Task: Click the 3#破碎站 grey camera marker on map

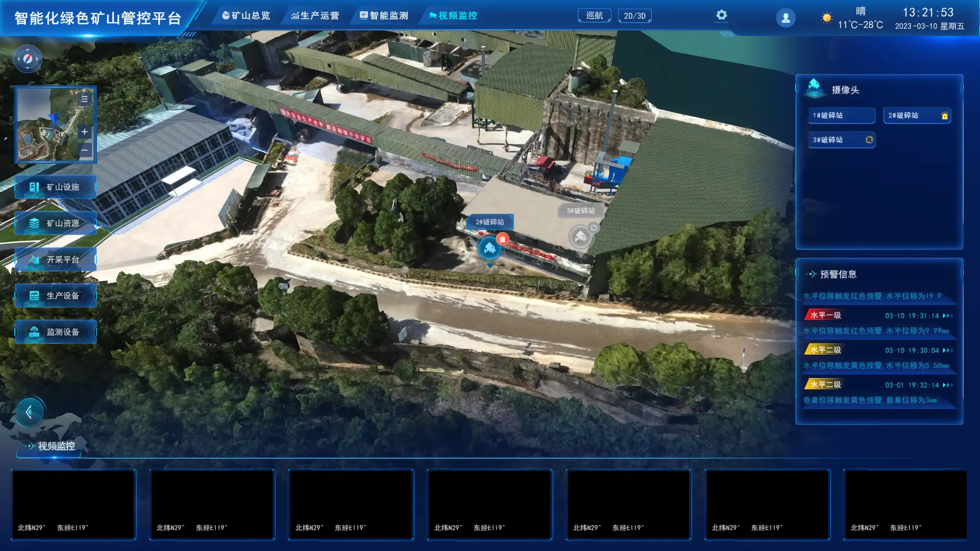Action: pyautogui.click(x=580, y=237)
